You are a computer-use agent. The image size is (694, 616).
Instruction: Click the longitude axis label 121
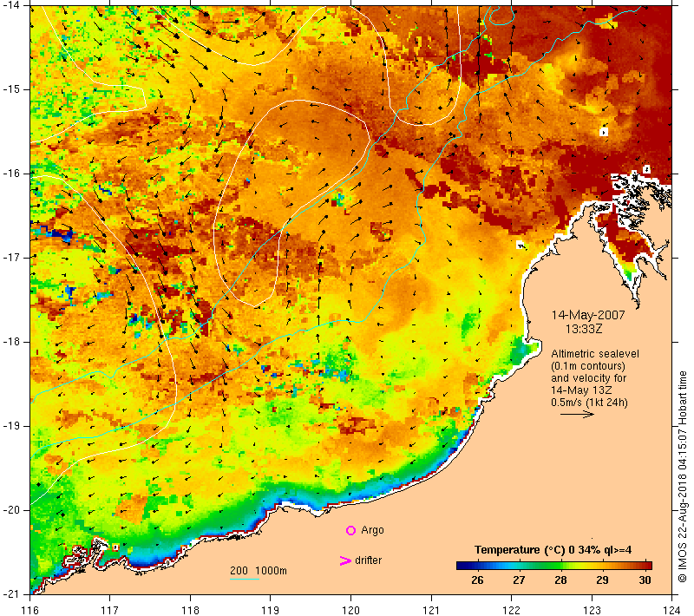click(x=431, y=610)
